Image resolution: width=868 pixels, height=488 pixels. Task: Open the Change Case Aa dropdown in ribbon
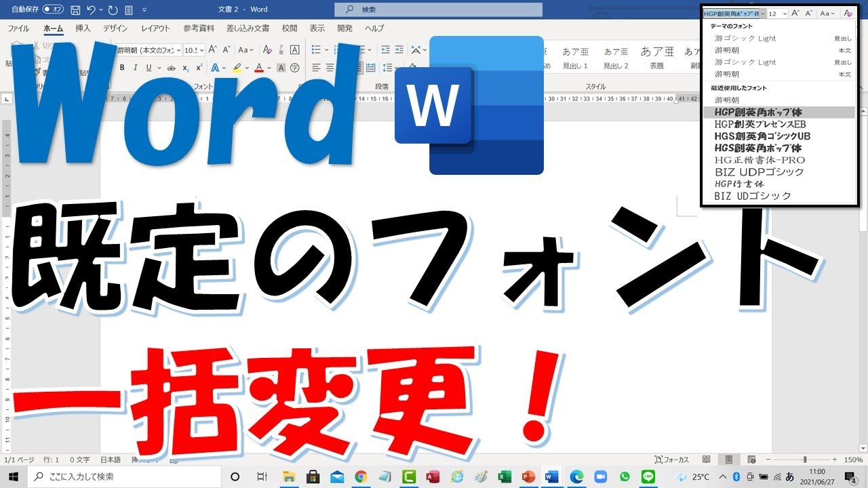[245, 50]
